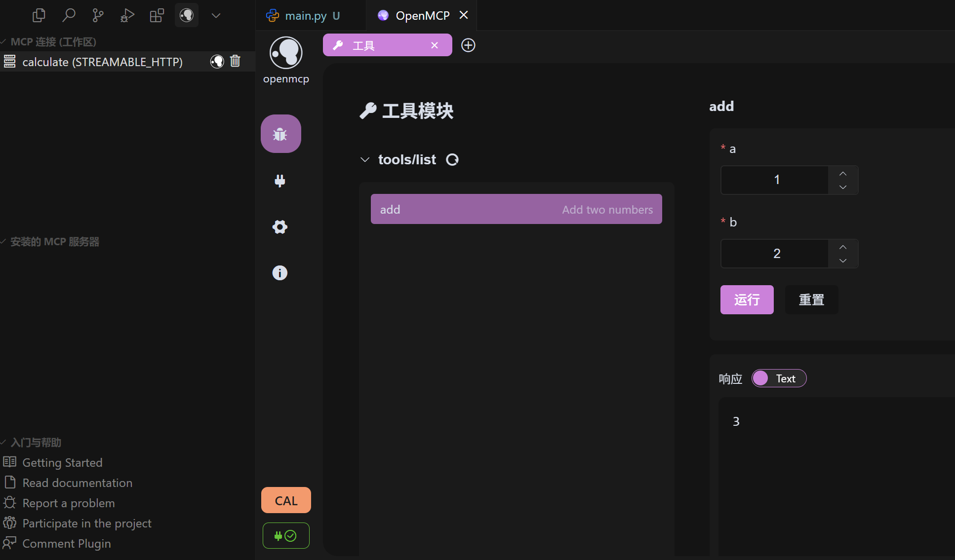This screenshot has height=560, width=955.
Task: Open calculate connection in OpenMCP icon
Action: pos(217,61)
